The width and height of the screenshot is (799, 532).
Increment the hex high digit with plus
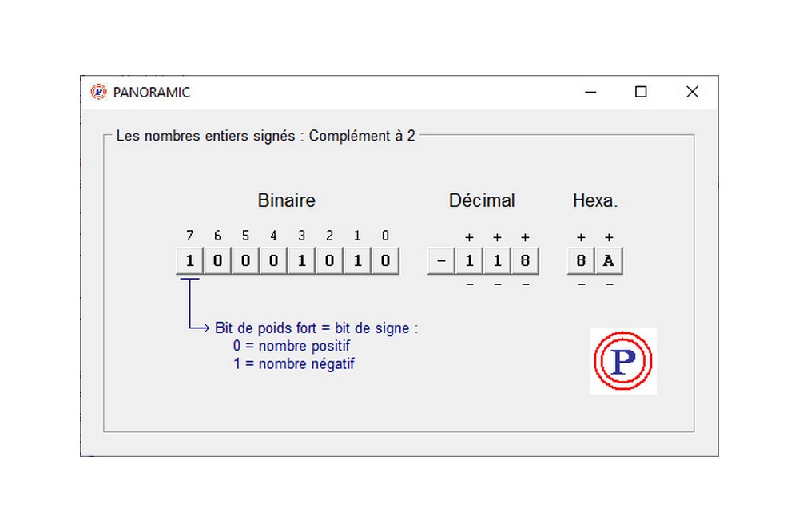pos(581,237)
